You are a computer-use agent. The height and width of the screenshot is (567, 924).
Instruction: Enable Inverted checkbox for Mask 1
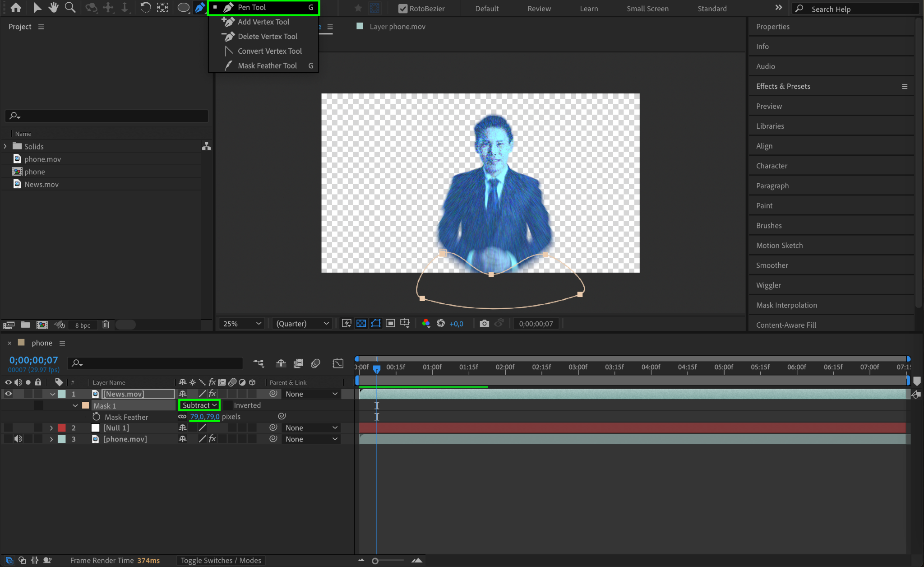228,405
